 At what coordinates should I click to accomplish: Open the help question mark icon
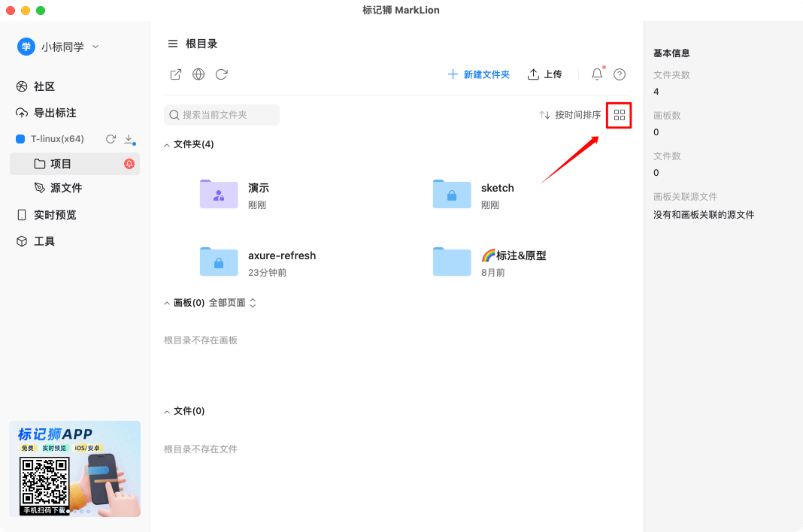point(618,74)
